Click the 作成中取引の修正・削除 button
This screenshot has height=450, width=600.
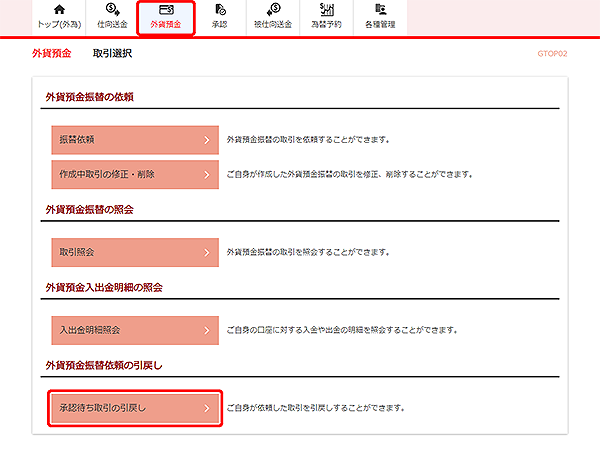click(135, 174)
